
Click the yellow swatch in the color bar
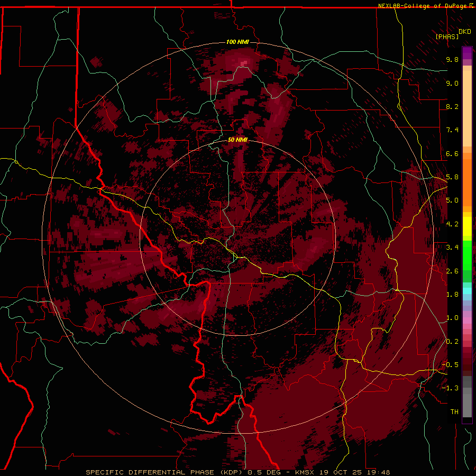click(467, 226)
